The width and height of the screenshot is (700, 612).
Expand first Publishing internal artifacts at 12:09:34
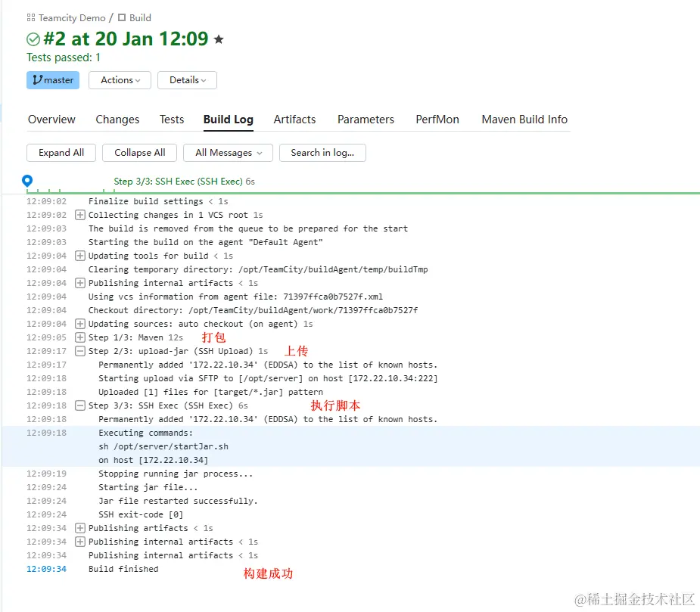(x=80, y=542)
